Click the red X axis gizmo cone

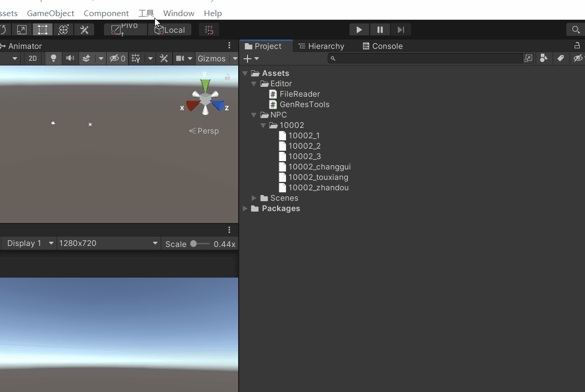[192, 106]
